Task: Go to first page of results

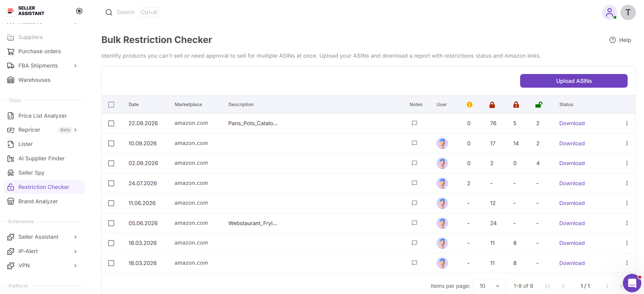Action: [548, 286]
